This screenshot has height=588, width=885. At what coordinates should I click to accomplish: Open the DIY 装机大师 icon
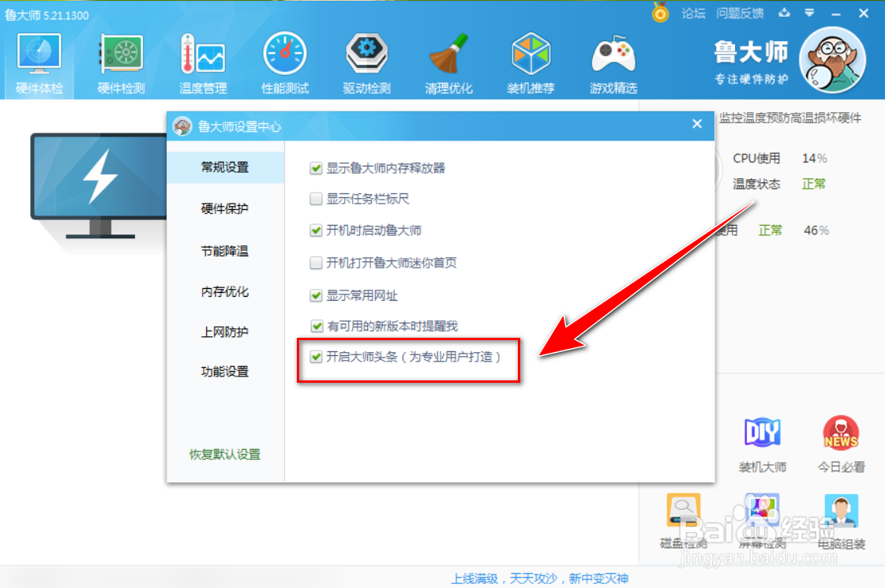click(762, 433)
